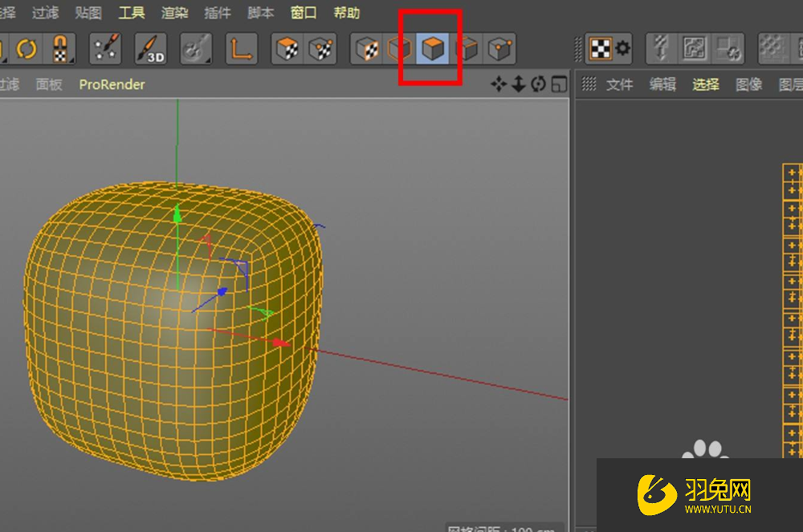Toggle the four-view layout icon
Screen dimensions: 803x532
point(557,83)
